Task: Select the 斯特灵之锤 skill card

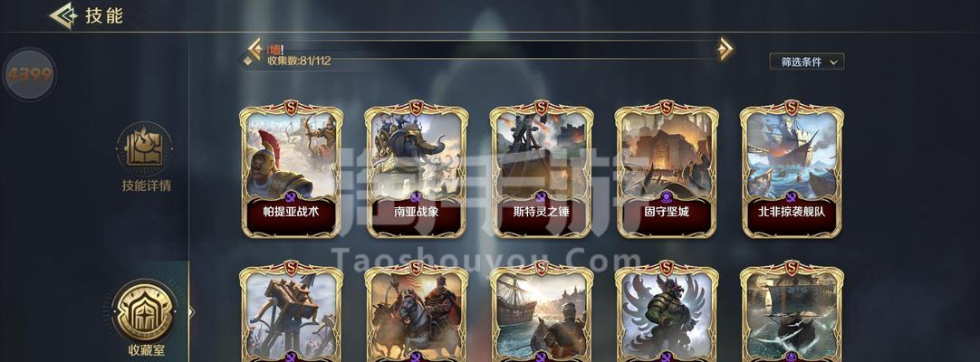Action: pyautogui.click(x=542, y=170)
